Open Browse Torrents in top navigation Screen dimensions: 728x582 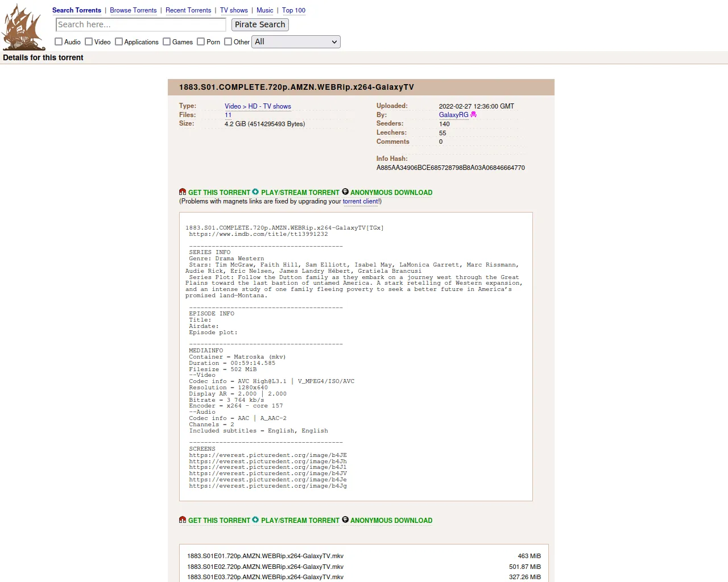click(133, 10)
